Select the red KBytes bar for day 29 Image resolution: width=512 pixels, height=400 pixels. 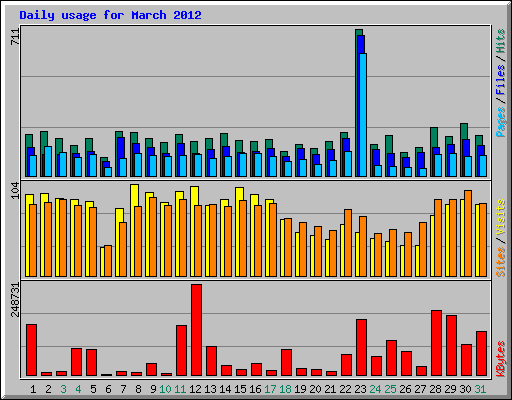[451, 346]
